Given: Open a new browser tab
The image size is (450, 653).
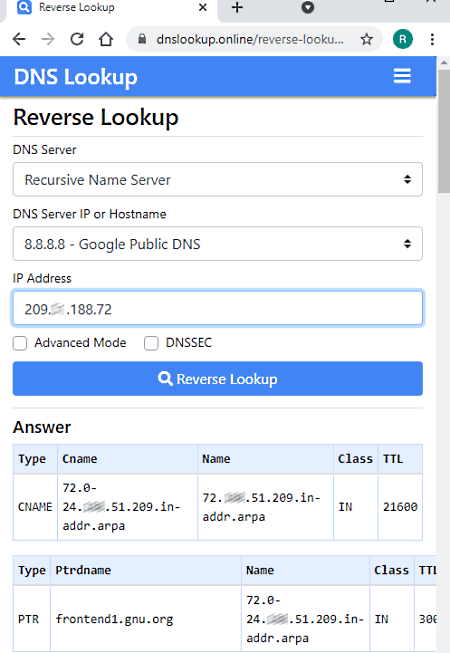Looking at the screenshot, I should coord(237,7).
